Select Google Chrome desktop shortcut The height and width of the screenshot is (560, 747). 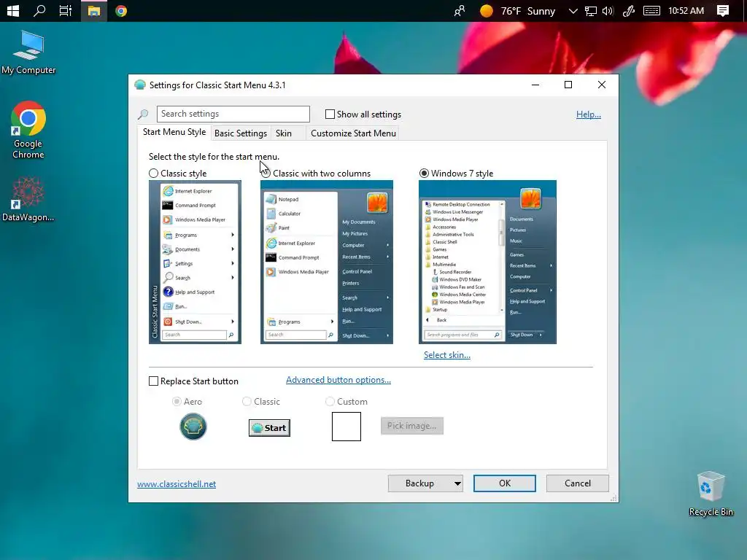[x=28, y=130]
